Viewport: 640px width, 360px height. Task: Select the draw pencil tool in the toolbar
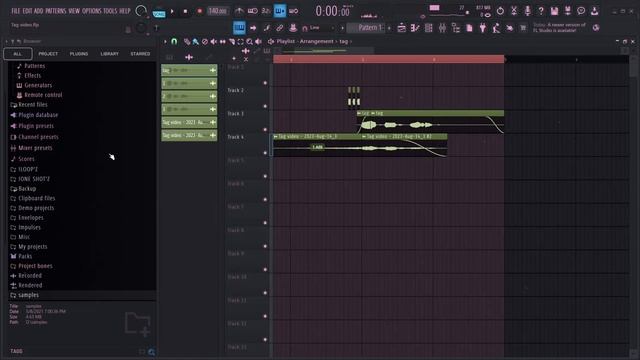pyautogui.click(x=267, y=28)
